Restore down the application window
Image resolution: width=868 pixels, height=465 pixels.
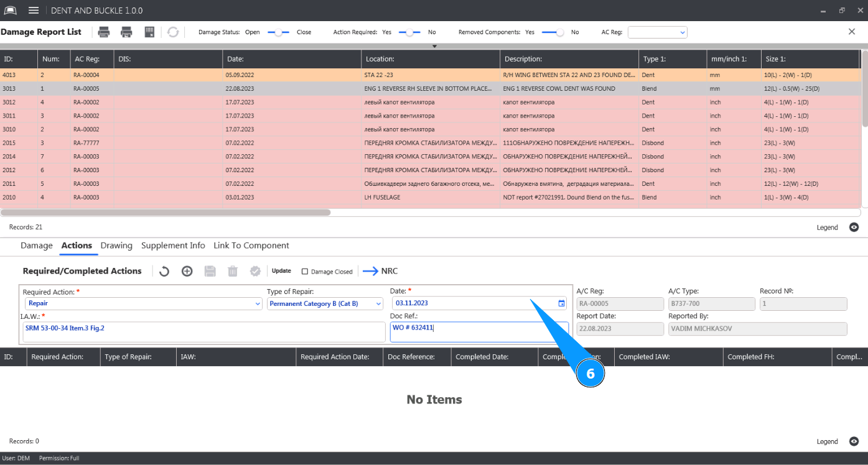(x=842, y=11)
